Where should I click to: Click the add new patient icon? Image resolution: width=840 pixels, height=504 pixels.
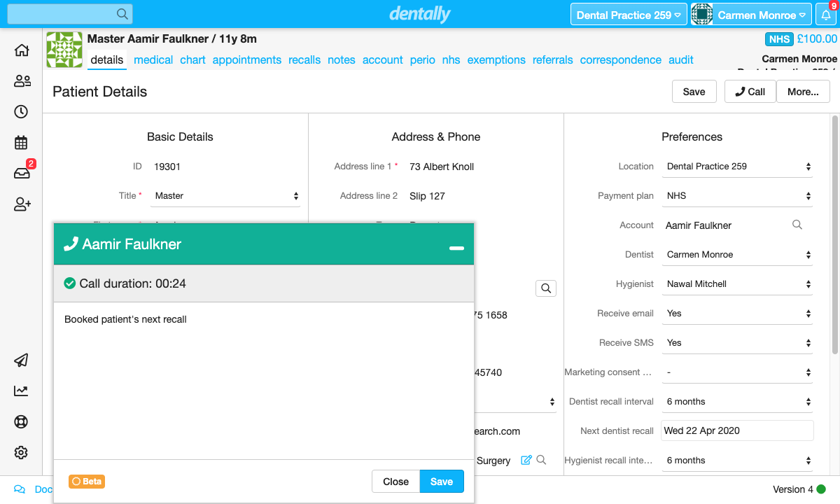coord(22,204)
